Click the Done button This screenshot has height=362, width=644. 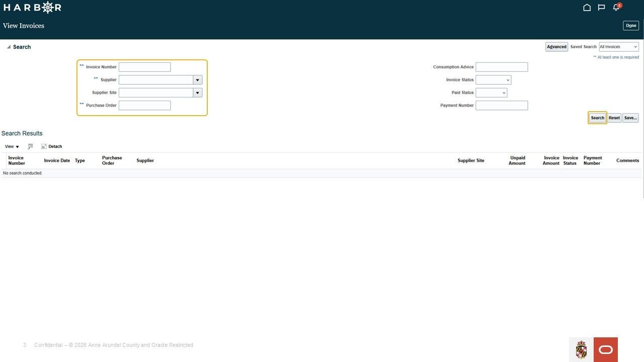click(631, 26)
